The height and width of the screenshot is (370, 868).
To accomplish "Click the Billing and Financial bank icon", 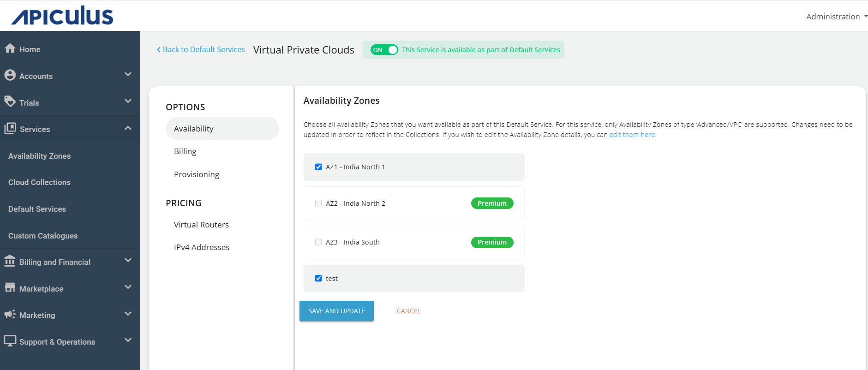I will coord(10,261).
